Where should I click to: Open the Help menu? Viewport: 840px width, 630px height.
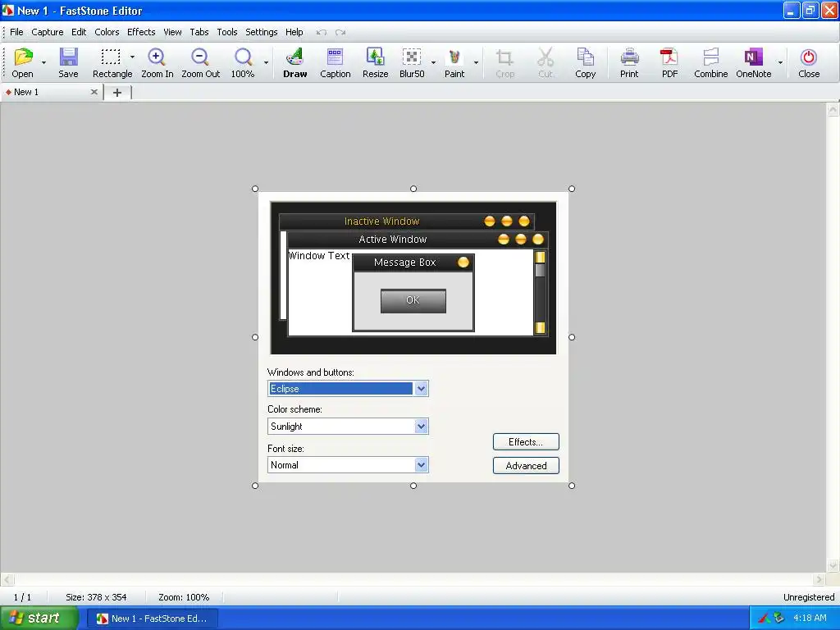tap(294, 32)
